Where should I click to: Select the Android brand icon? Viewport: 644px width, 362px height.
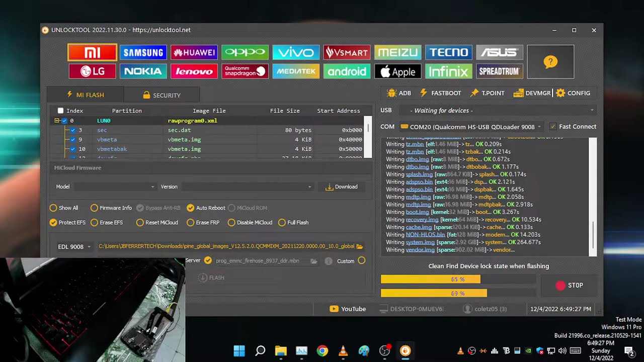pyautogui.click(x=347, y=71)
